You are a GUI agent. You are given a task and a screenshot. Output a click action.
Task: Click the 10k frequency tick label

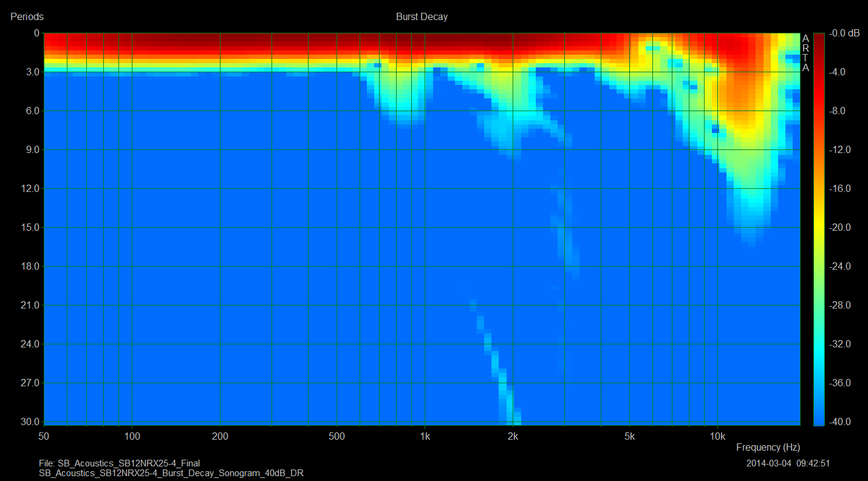point(717,436)
